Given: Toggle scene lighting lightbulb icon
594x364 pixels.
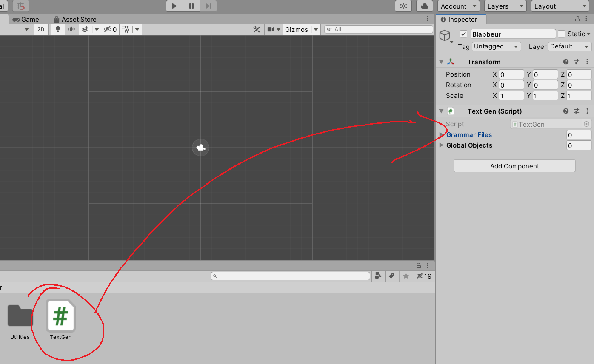Looking at the screenshot, I should click(58, 29).
